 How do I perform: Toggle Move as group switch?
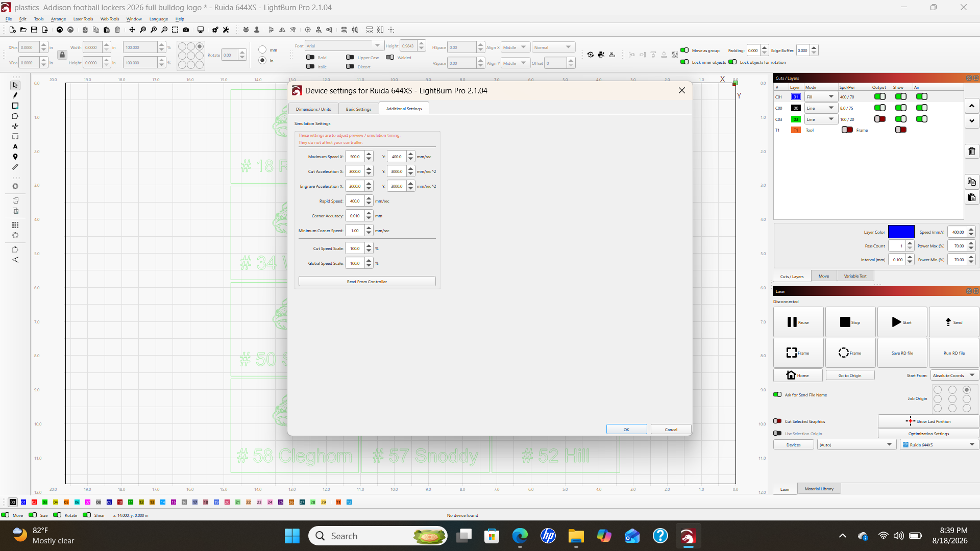point(684,50)
